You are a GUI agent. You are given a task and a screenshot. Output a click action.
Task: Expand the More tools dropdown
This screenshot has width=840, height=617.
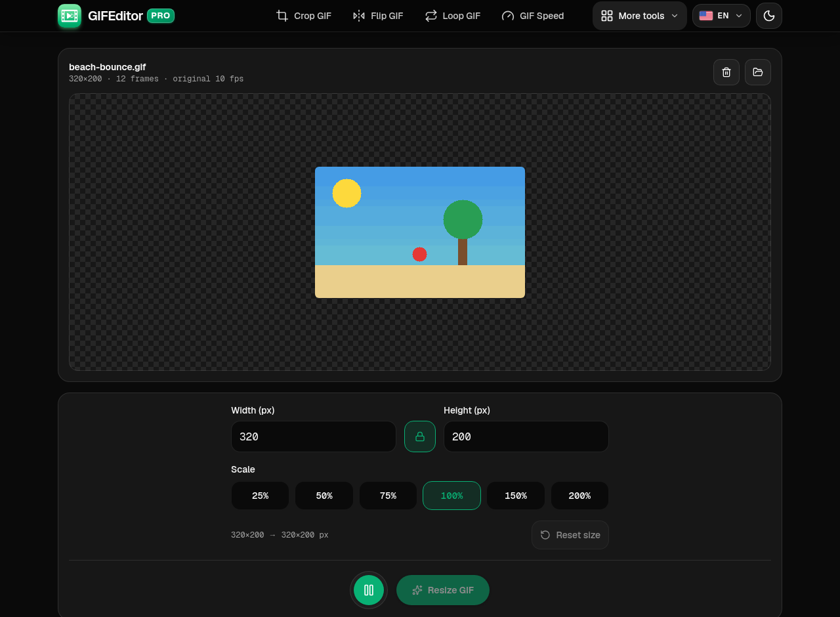640,16
